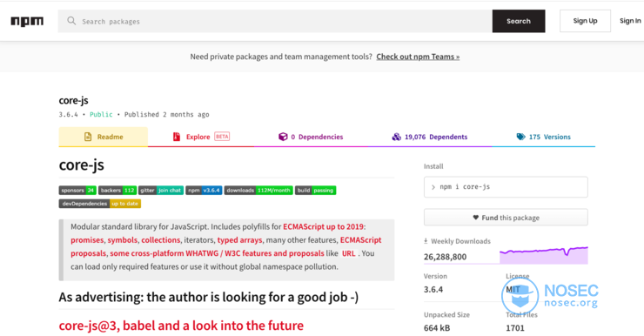Click the npm v3.6.4 badge
The image size is (644, 336).
coord(204,190)
